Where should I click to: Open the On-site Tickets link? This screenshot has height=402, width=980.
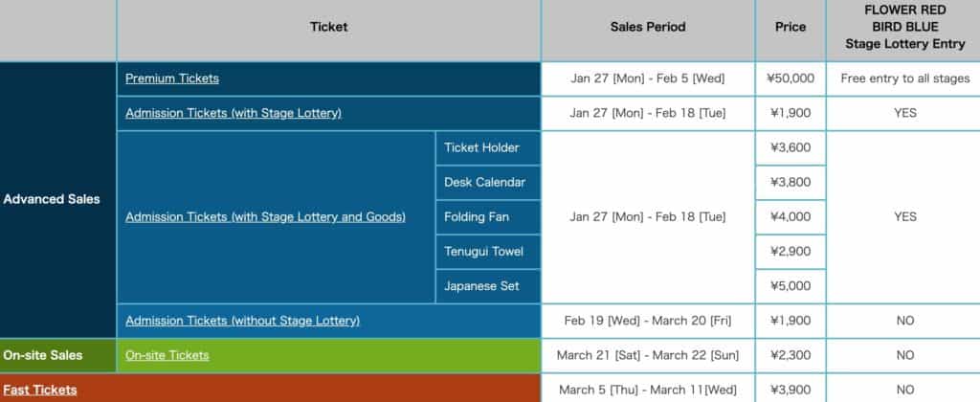coord(167,355)
